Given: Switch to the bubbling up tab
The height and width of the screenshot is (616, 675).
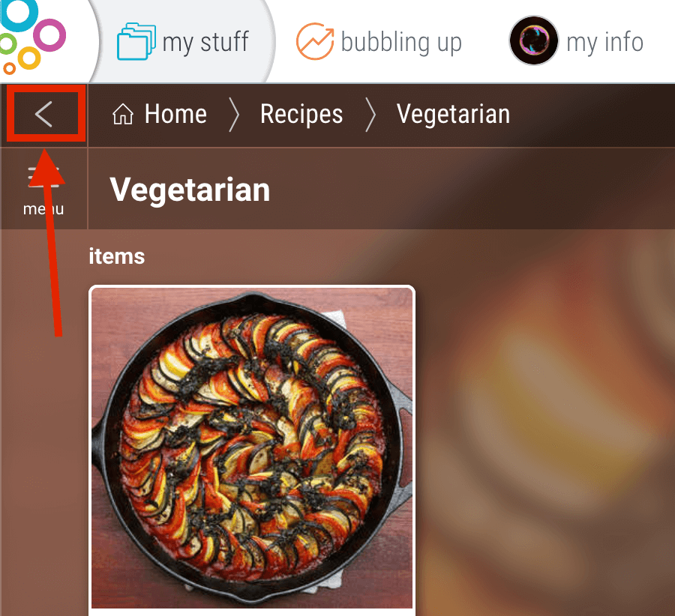Looking at the screenshot, I should click(x=379, y=42).
